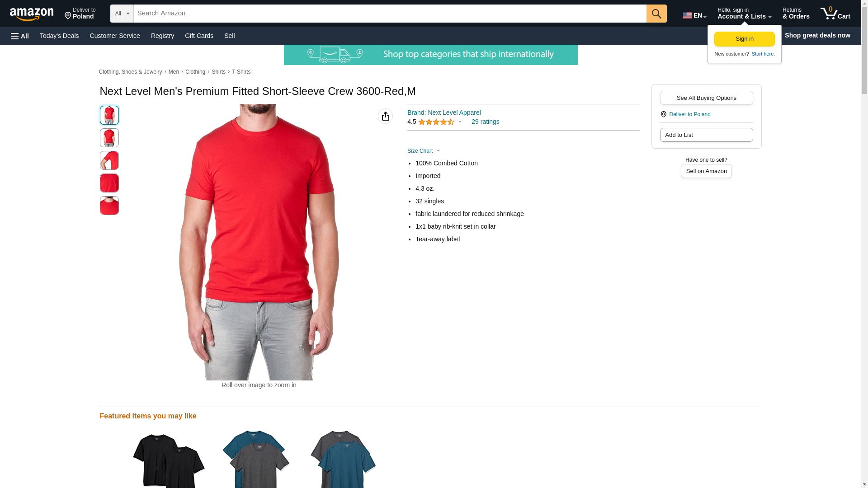Open the shopping cart icon
This screenshot has width=868, height=488.
(x=835, y=13)
